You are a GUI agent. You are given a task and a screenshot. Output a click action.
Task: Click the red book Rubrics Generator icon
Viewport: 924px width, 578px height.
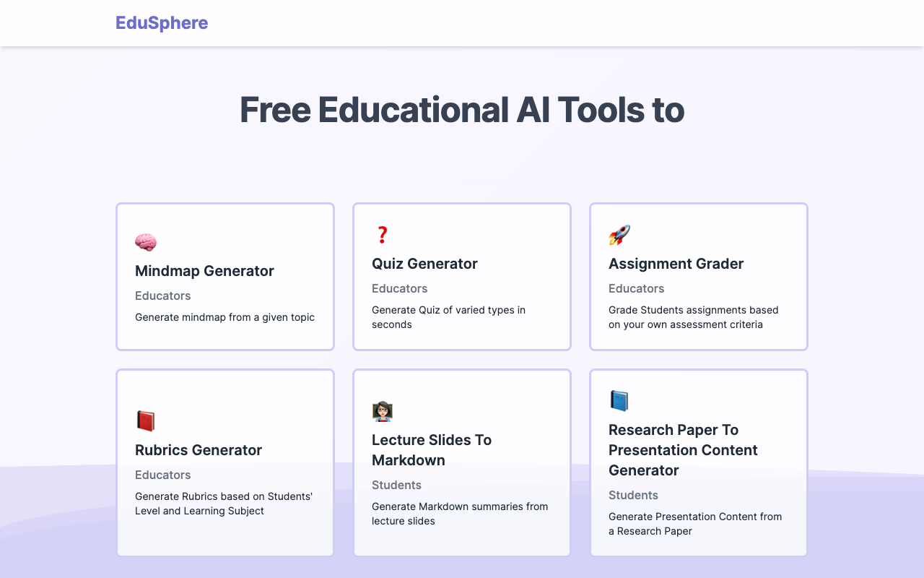click(x=146, y=421)
